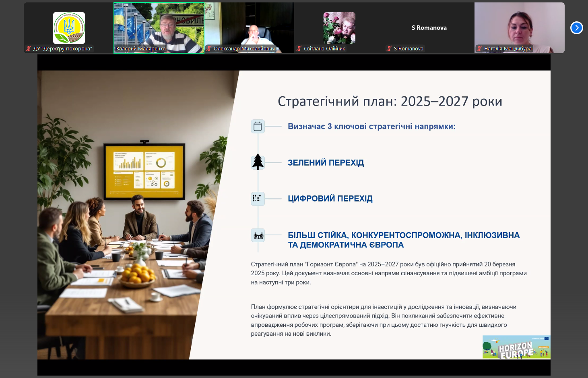This screenshot has width=588, height=378.
Task: Select Наталія Мандибура's video tile
Action: pyautogui.click(x=520, y=28)
